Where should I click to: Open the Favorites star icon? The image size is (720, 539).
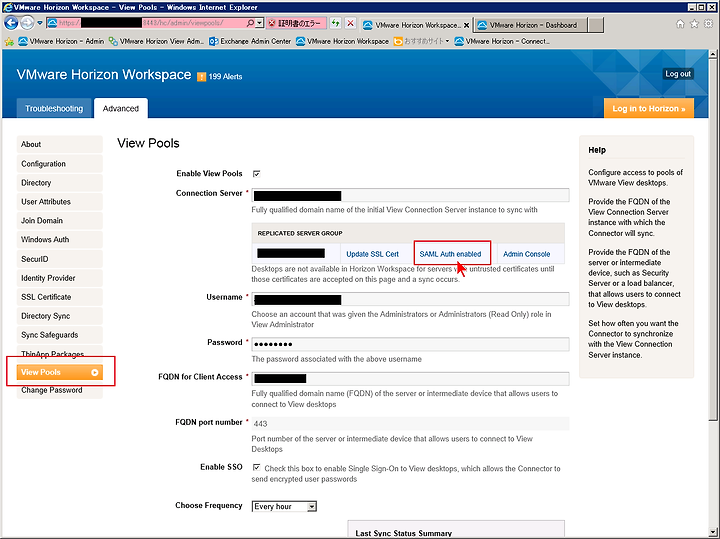tap(694, 24)
